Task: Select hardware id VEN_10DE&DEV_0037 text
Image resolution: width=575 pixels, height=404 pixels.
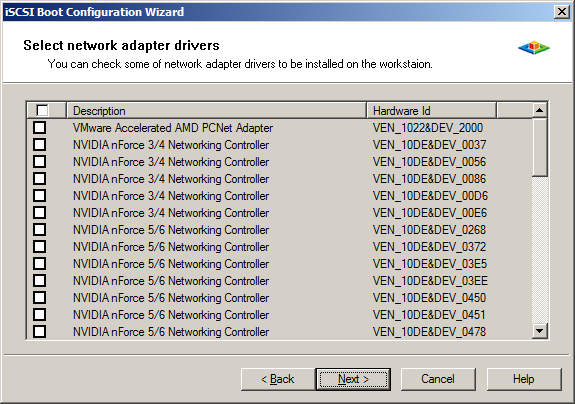Action: coord(429,145)
